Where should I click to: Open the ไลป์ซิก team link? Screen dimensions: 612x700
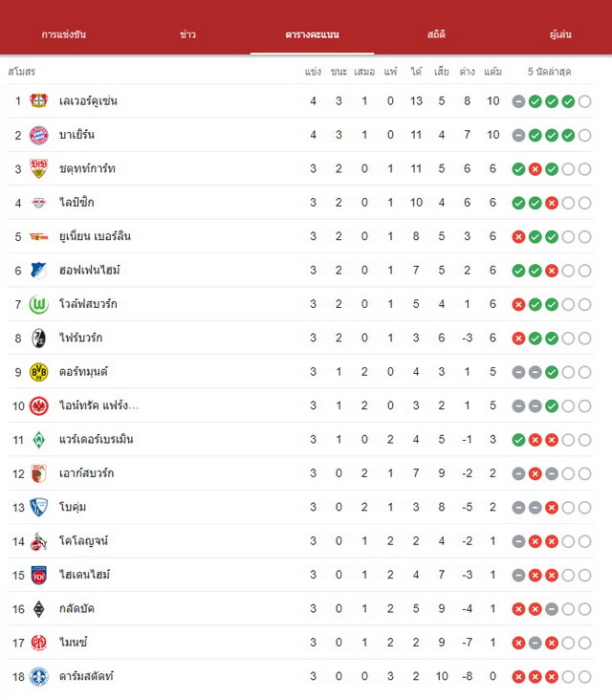(76, 202)
